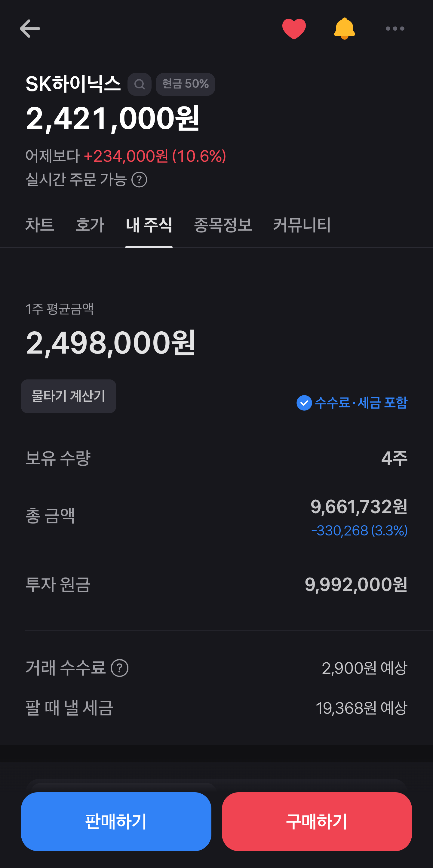Tap the yellow bell alert icon

pos(344,28)
